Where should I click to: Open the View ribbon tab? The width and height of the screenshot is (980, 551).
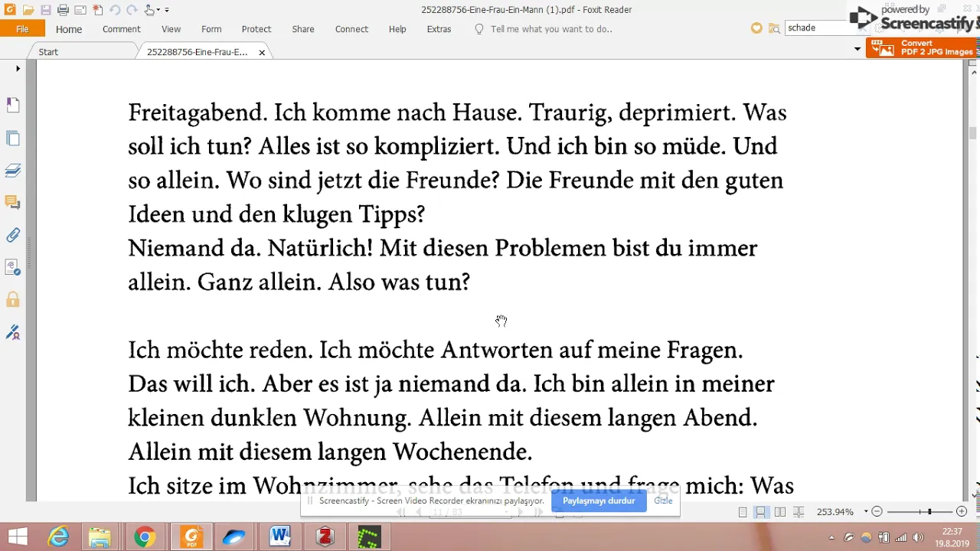[x=171, y=29]
